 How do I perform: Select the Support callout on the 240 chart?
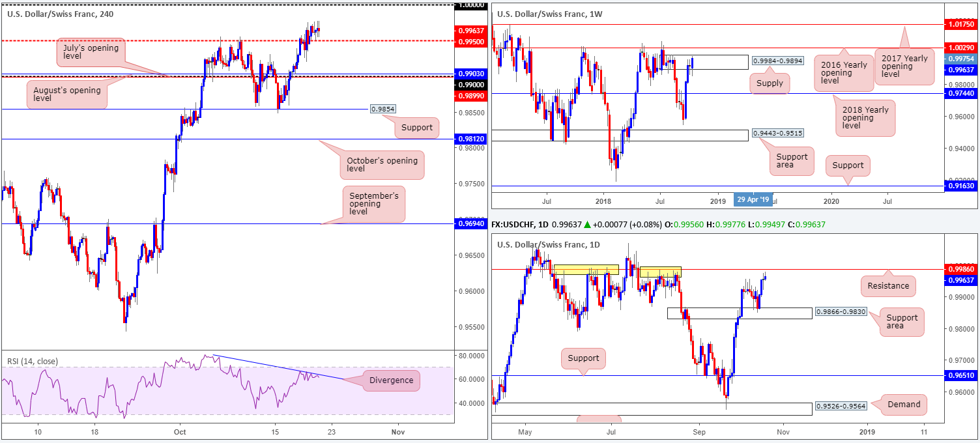[417, 128]
